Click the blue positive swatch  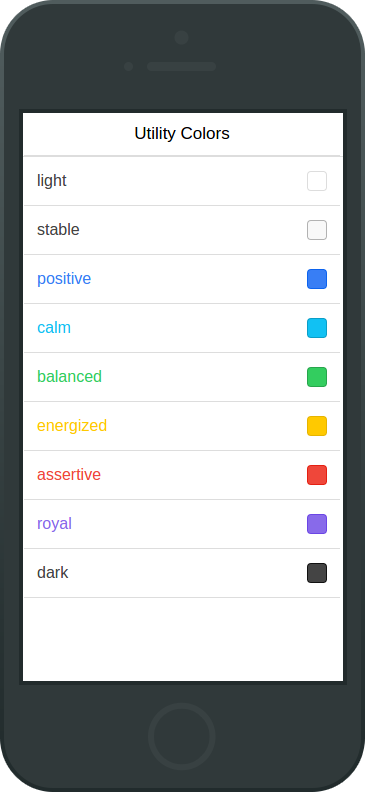317,279
